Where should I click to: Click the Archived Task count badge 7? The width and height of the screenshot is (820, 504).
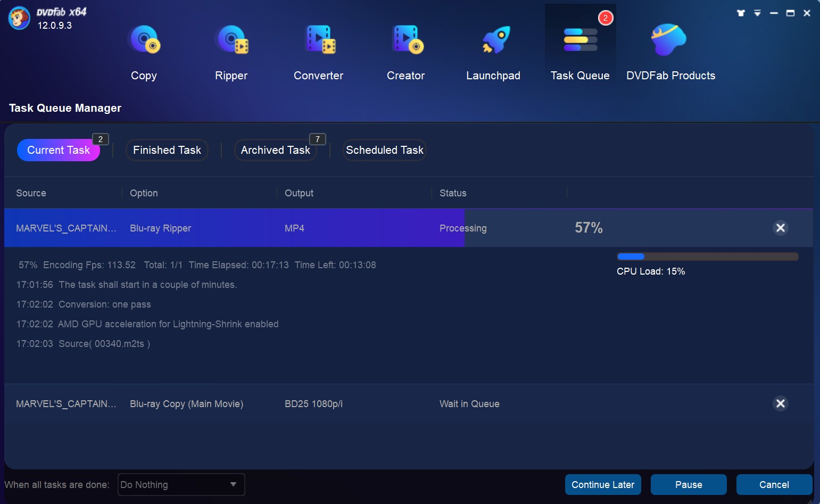tap(318, 139)
